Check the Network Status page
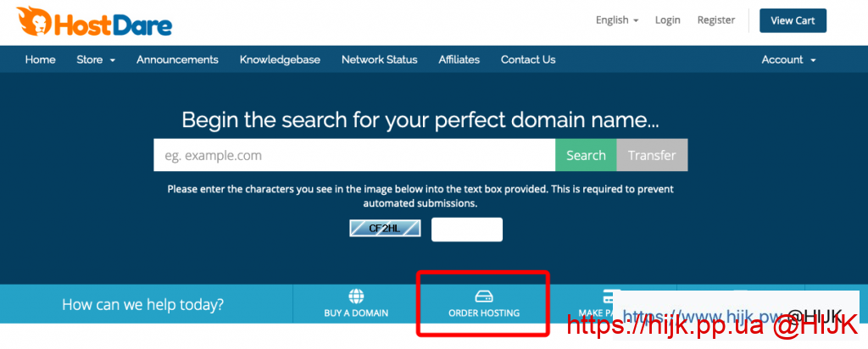Viewport: 868px width, 349px height. click(x=379, y=59)
